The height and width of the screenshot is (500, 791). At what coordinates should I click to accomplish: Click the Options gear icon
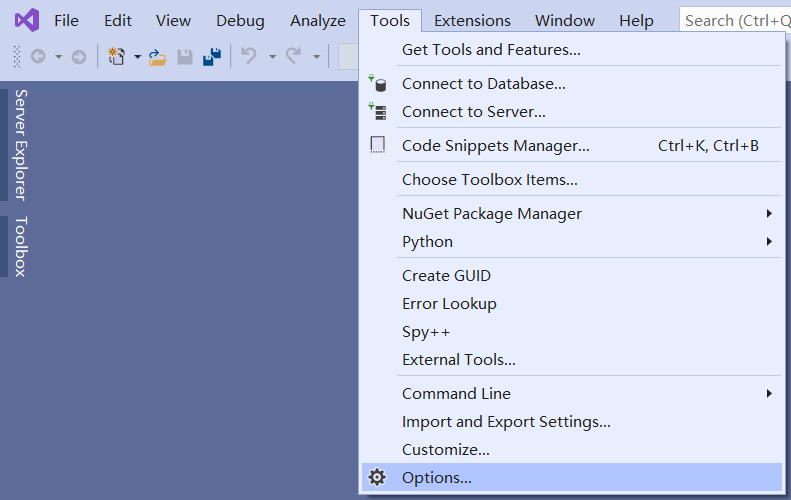coord(377,477)
